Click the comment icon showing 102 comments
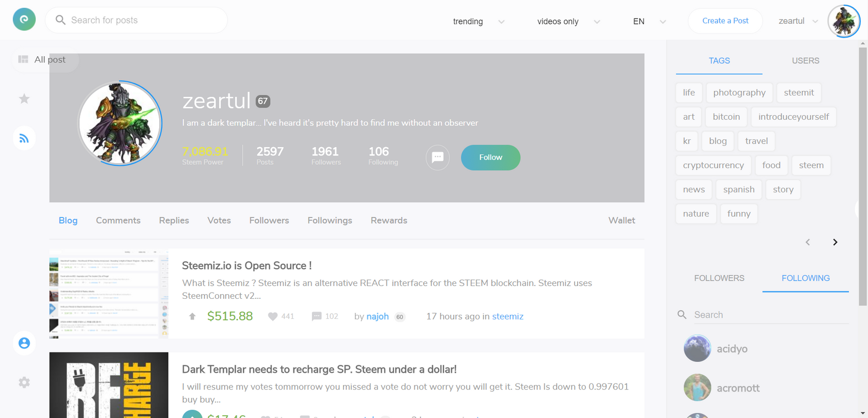This screenshot has width=868, height=418. point(317,316)
